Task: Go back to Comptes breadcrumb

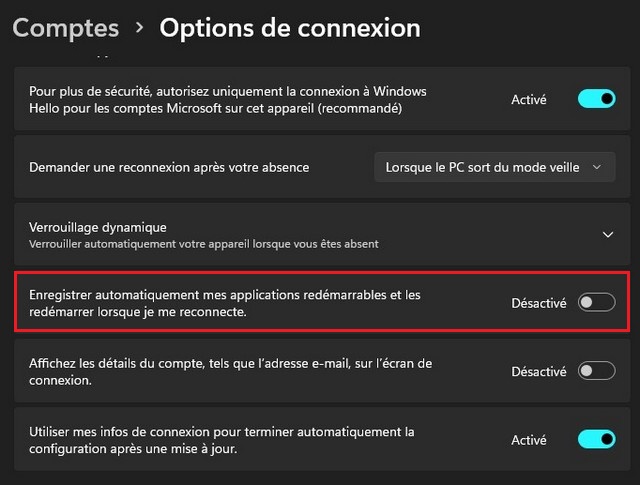Action: click(66, 28)
